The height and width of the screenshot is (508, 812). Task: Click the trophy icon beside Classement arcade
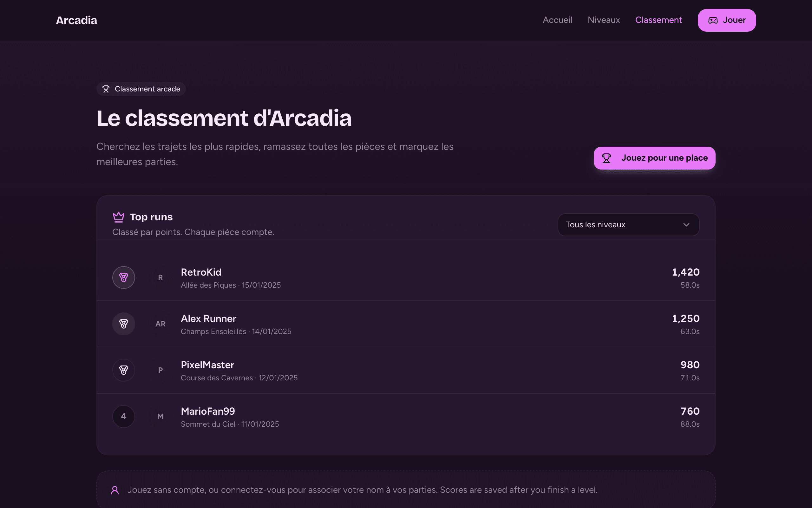point(106,89)
